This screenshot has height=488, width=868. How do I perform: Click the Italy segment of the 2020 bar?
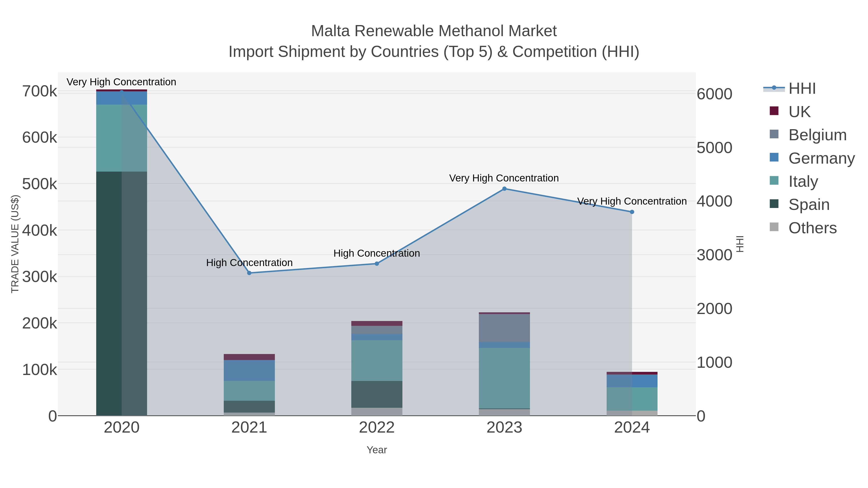coord(122,138)
